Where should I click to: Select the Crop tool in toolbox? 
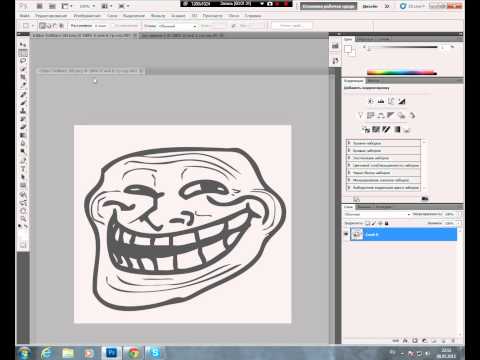pyautogui.click(x=23, y=77)
